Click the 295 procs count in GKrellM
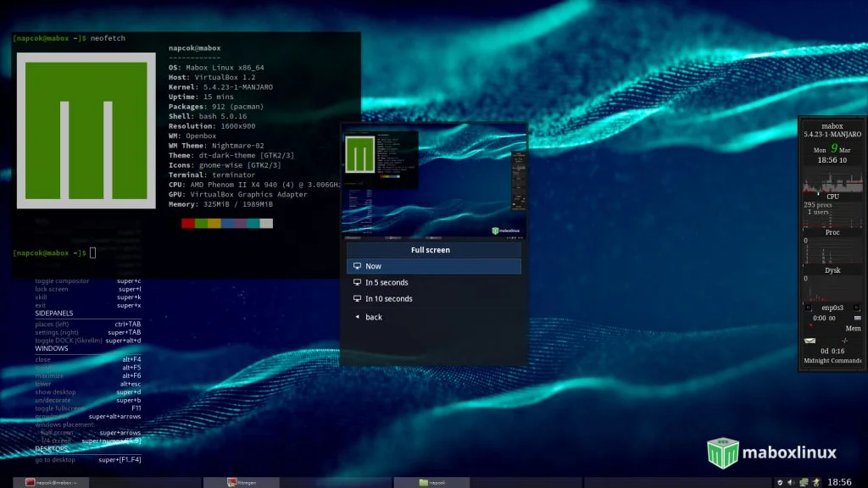Screen dimensions: 868x488 pyautogui.click(x=818, y=205)
